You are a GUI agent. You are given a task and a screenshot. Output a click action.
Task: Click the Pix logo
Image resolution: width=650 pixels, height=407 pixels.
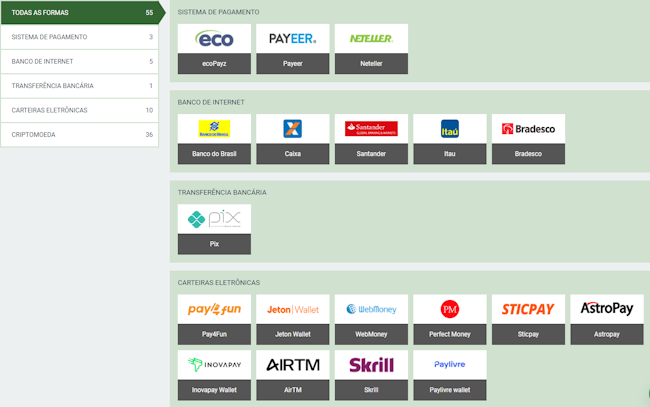coord(214,219)
